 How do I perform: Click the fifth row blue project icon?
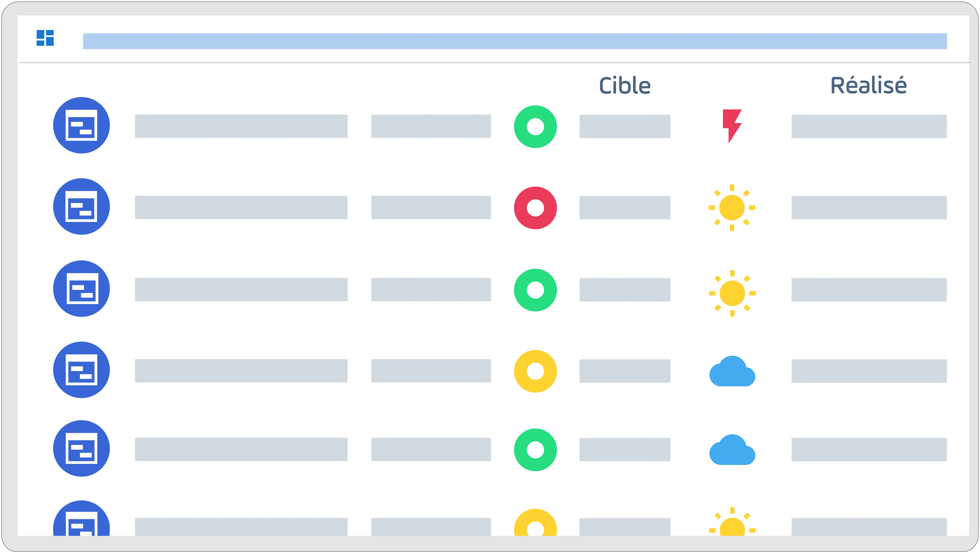[x=81, y=448]
